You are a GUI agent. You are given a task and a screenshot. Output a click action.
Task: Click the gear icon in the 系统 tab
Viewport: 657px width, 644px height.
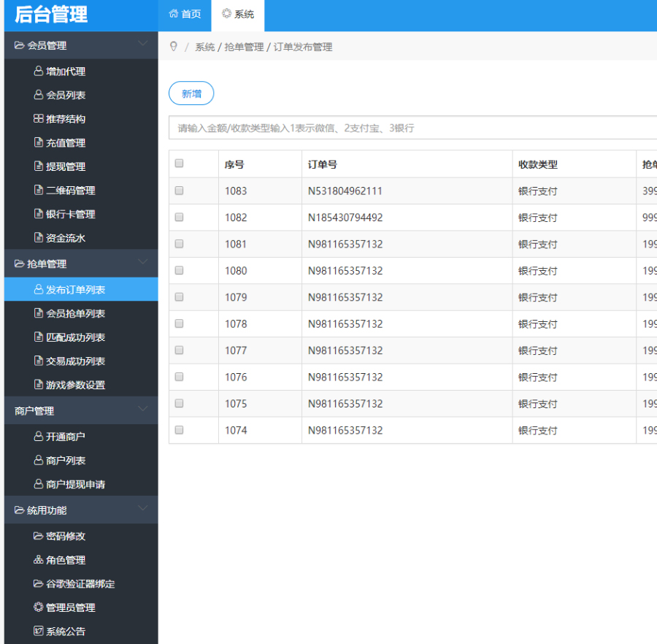click(x=226, y=14)
